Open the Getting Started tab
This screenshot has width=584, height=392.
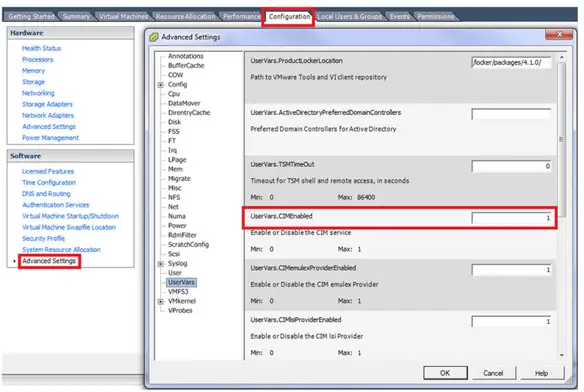point(31,16)
